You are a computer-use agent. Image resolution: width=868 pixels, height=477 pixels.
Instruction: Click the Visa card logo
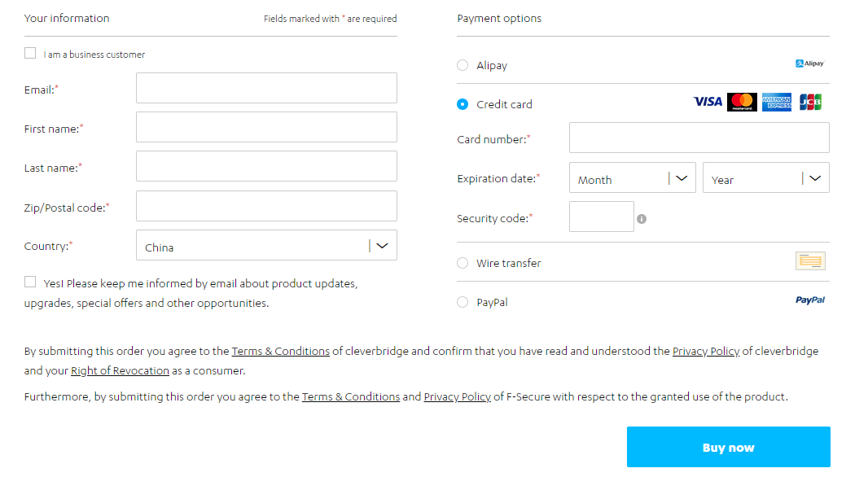click(708, 102)
